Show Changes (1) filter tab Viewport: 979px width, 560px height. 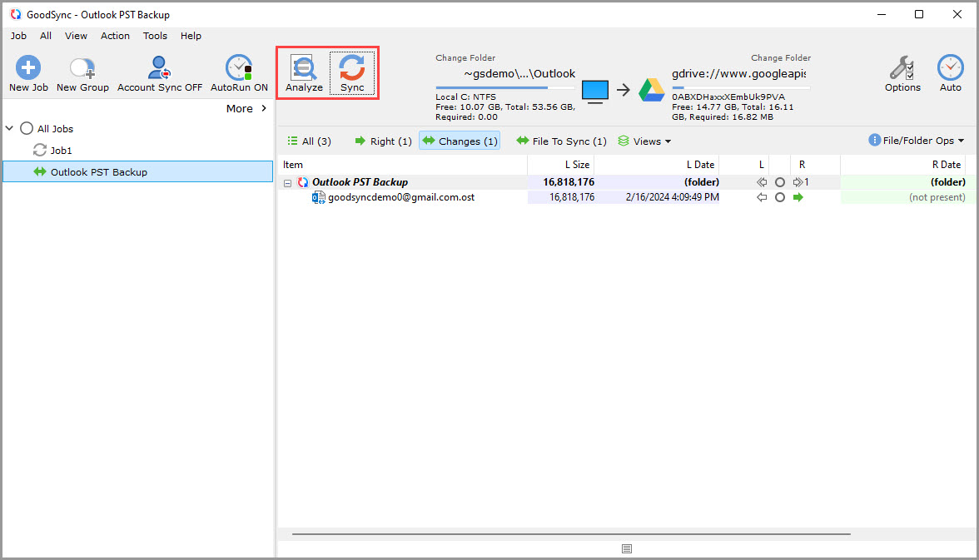tap(460, 141)
